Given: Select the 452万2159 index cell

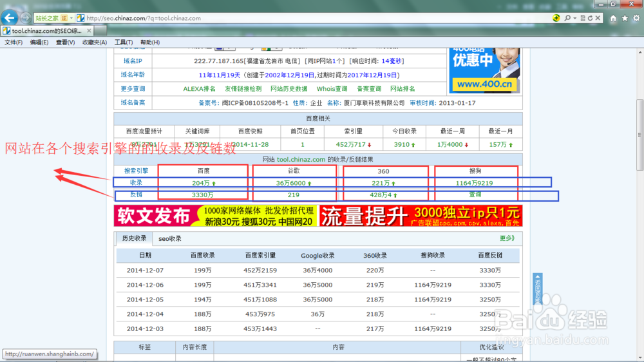Looking at the screenshot, I should pos(260,271).
